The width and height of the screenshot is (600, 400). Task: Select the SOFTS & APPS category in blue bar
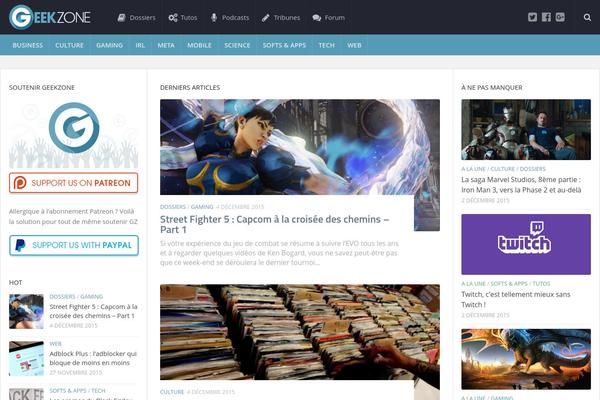point(284,45)
